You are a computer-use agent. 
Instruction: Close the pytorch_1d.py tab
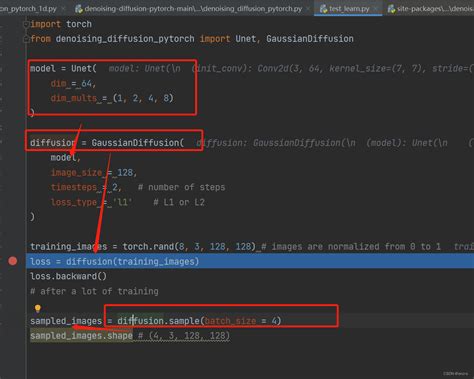63,9
